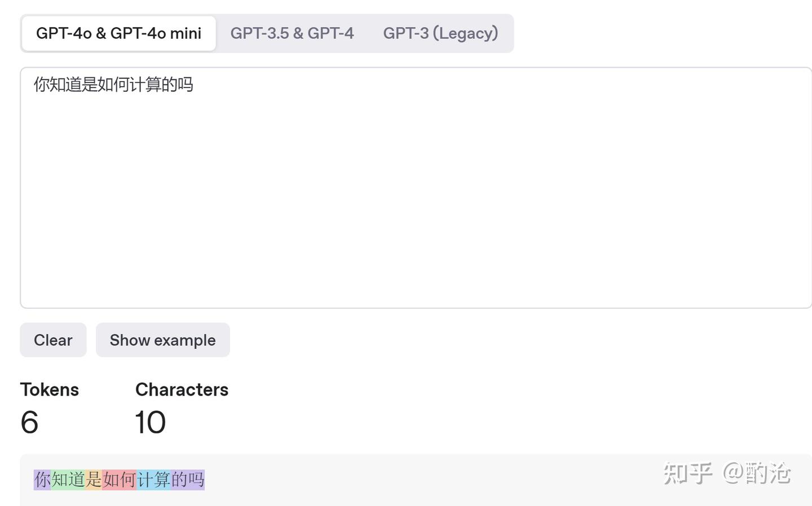Click the Tokens count showing 6
This screenshot has width=812, height=506.
(30, 423)
